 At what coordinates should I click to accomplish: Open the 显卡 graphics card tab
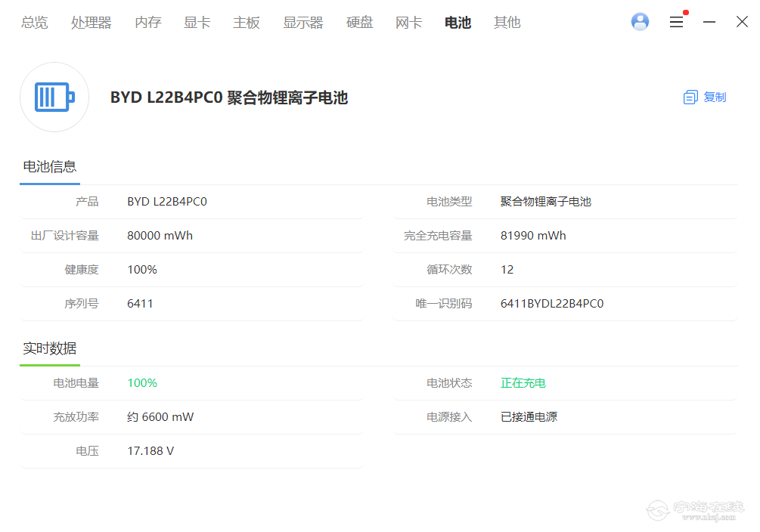click(x=197, y=22)
